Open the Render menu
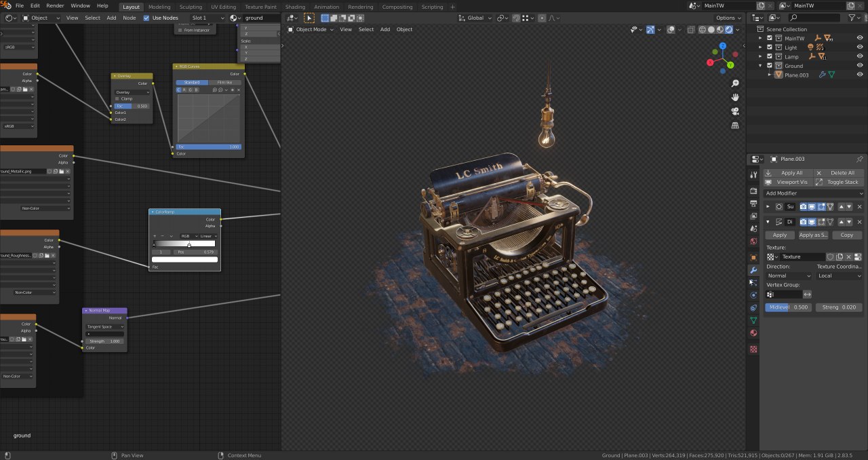Screen dimensions: 868x460 55,5
